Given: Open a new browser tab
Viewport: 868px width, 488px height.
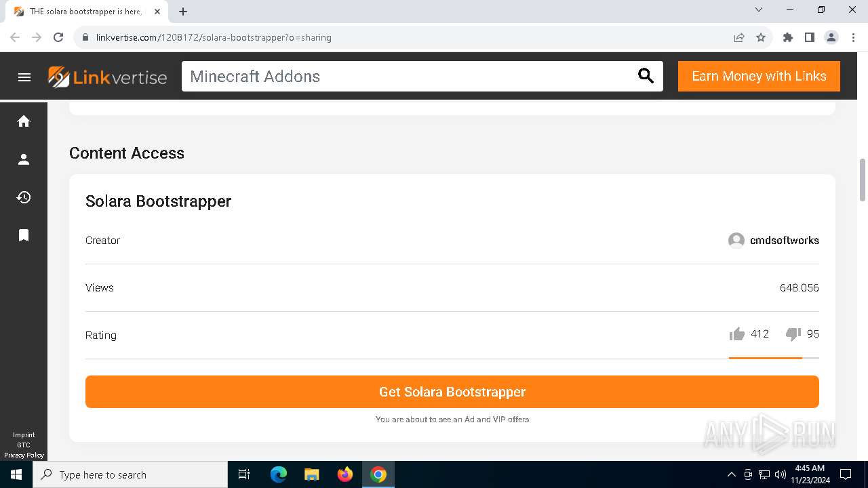Looking at the screenshot, I should (183, 12).
